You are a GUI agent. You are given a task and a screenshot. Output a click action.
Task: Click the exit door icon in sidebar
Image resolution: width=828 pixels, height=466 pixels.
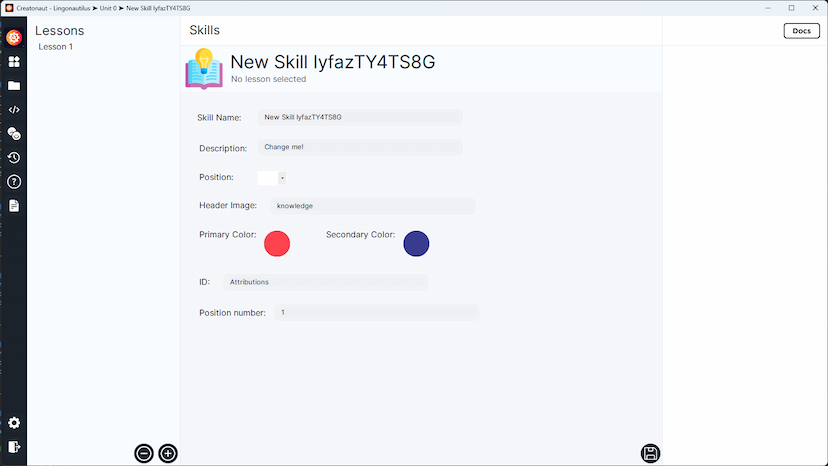click(14, 447)
